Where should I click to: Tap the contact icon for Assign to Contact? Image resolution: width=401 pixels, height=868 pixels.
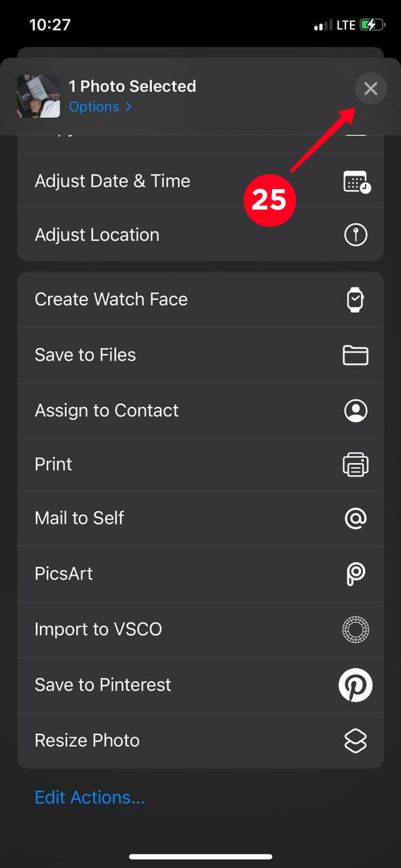(356, 410)
